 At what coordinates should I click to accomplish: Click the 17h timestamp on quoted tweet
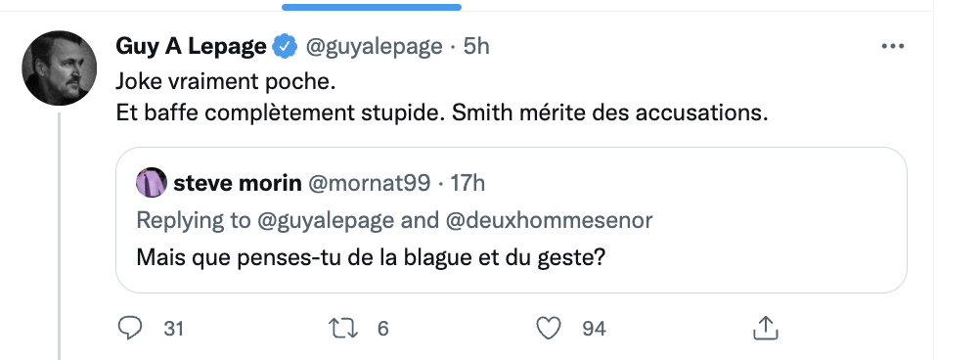tap(468, 183)
